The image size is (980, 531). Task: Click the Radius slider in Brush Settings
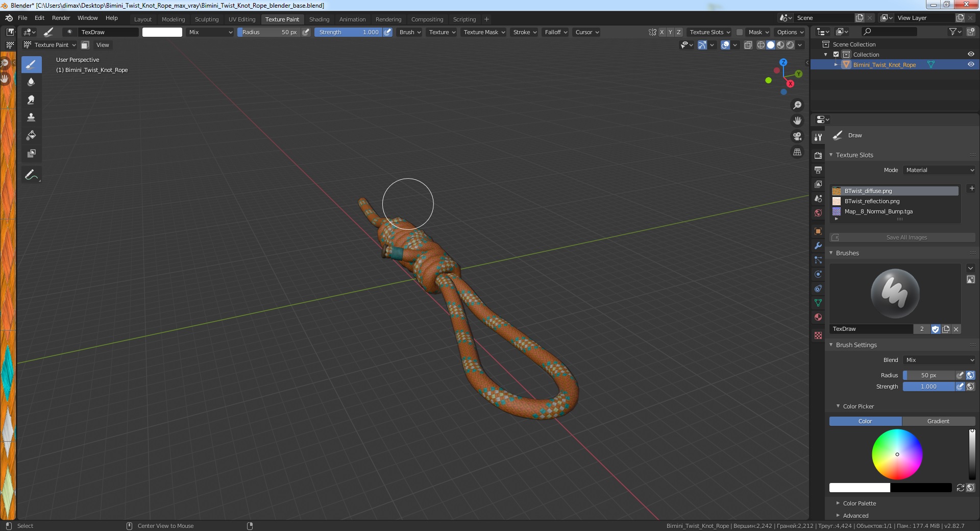tap(928, 375)
